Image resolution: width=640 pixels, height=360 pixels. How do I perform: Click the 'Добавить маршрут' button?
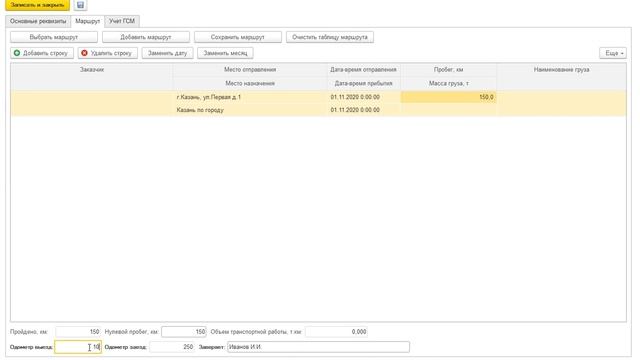point(146,37)
